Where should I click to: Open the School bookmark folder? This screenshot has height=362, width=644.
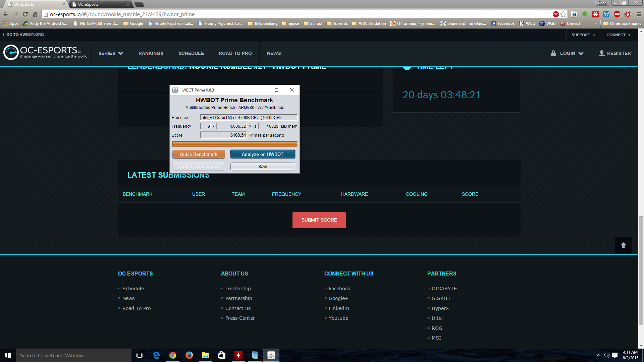point(313,23)
